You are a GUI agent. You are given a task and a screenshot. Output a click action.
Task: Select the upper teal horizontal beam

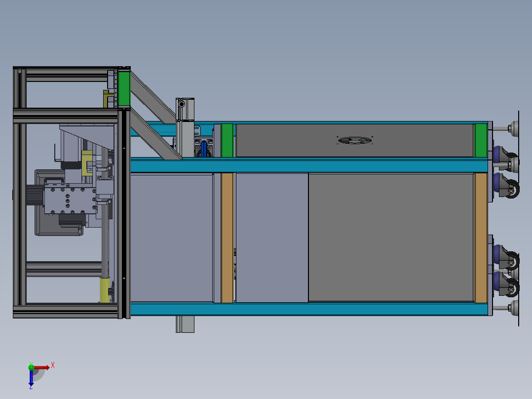coord(309,166)
